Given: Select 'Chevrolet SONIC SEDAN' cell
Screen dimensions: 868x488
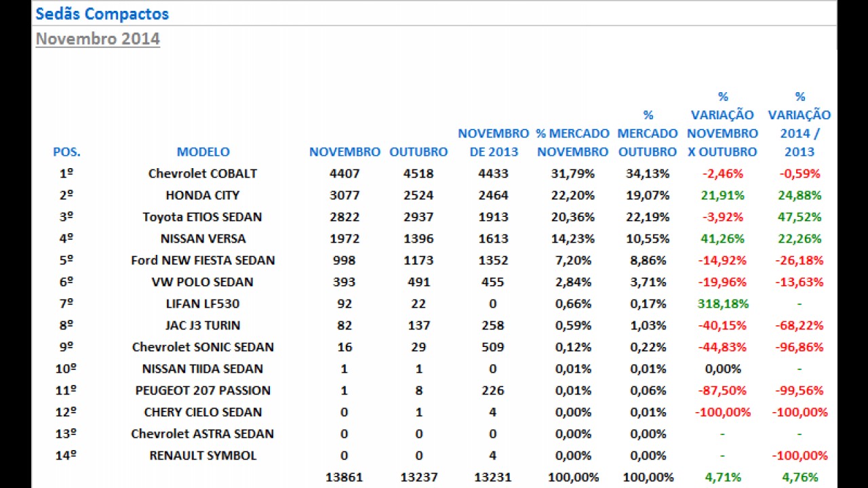Looking at the screenshot, I should click(x=203, y=347).
